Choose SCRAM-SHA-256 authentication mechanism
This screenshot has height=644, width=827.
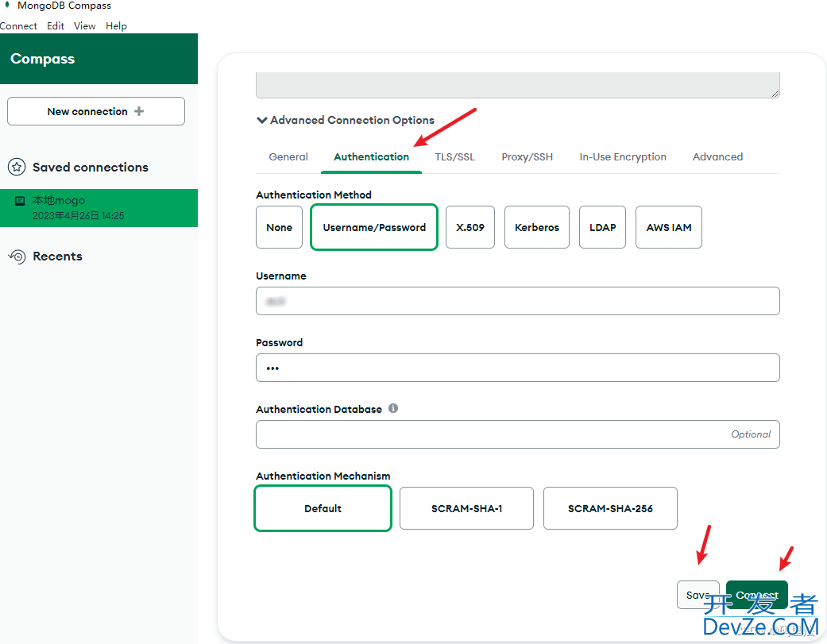coord(610,508)
